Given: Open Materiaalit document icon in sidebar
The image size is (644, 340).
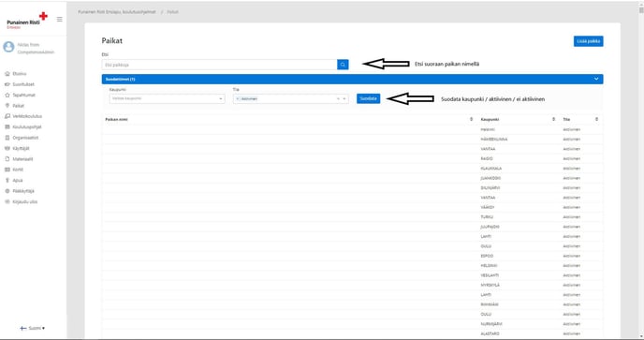Looking at the screenshot, I should click(x=7, y=159).
